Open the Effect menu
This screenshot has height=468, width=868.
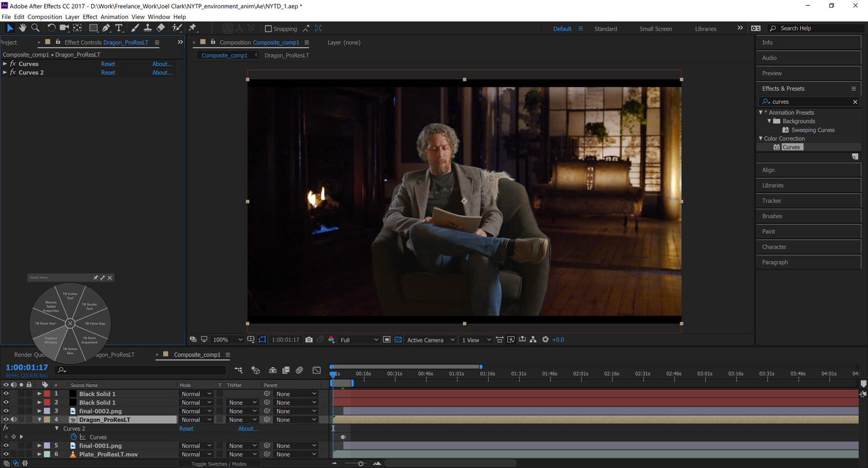90,17
